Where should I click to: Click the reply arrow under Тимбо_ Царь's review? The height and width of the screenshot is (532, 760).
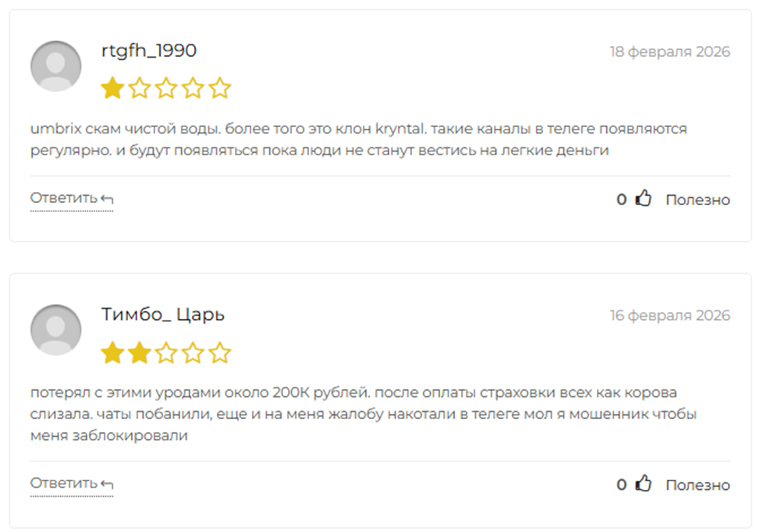click(108, 484)
